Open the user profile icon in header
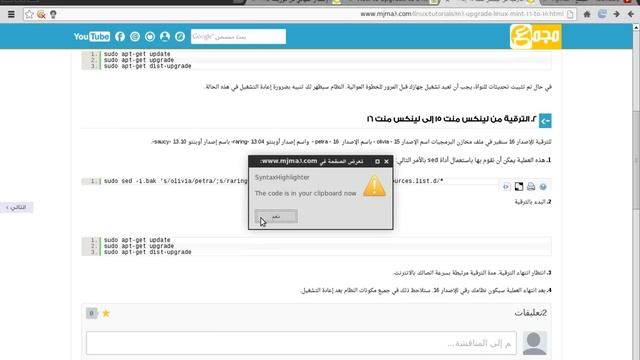The width and height of the screenshot is (640, 360). coord(165,37)
